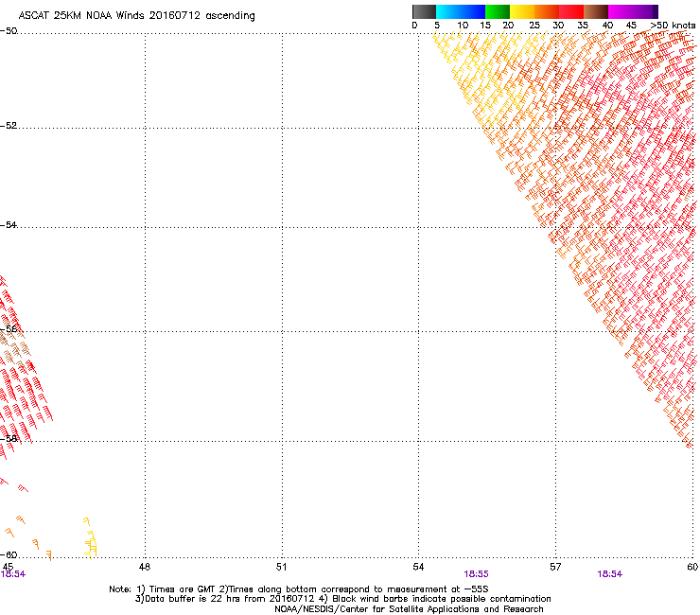Click the '-58' latitude axis label
The height and width of the screenshot is (615, 700).
click(x=9, y=439)
